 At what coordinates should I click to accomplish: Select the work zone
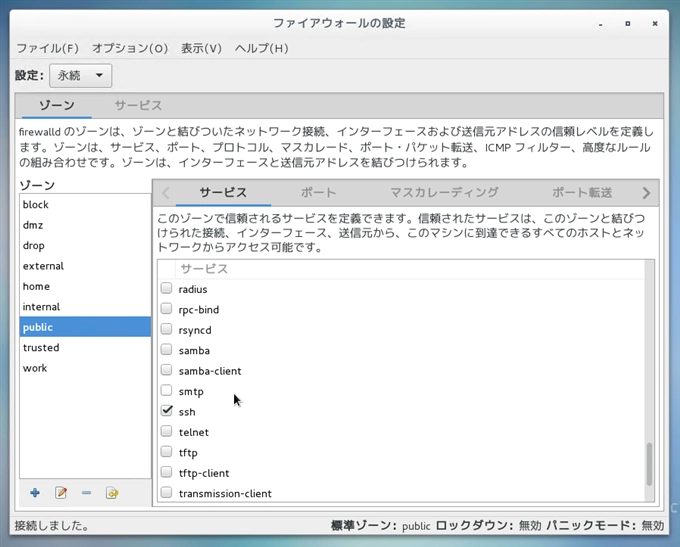point(85,368)
